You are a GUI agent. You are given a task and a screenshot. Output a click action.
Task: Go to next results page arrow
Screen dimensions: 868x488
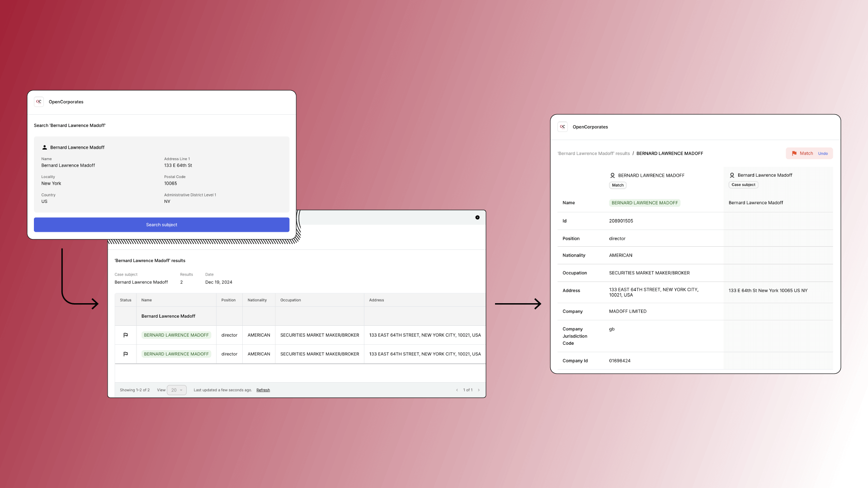point(479,390)
